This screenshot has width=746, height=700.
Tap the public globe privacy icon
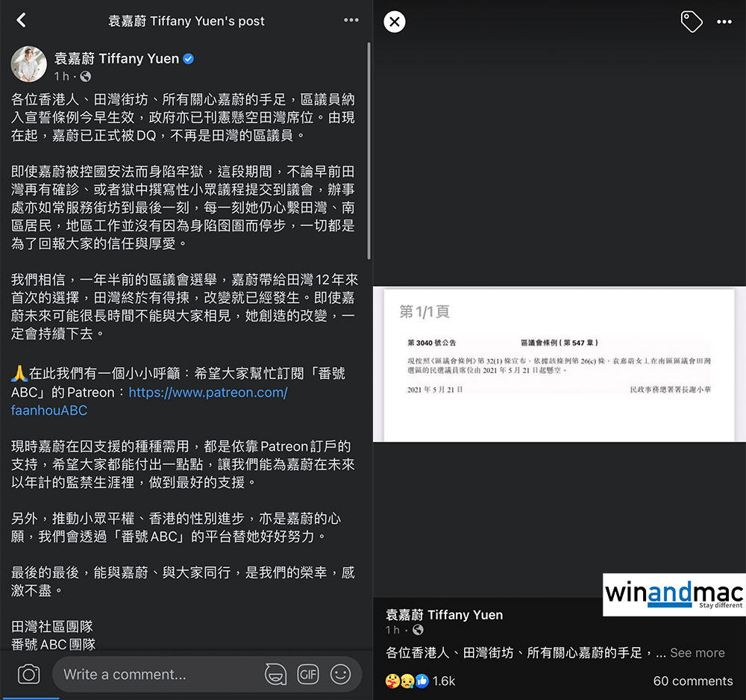[x=85, y=76]
